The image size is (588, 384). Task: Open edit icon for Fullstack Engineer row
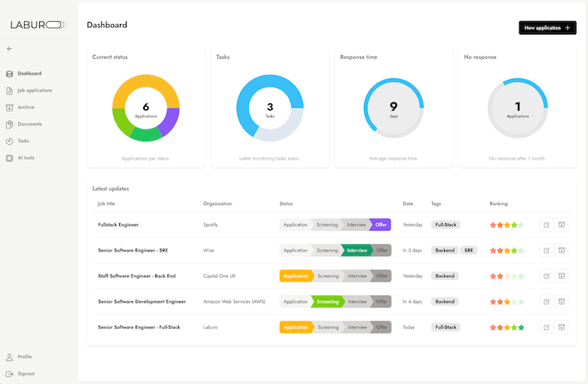point(547,224)
